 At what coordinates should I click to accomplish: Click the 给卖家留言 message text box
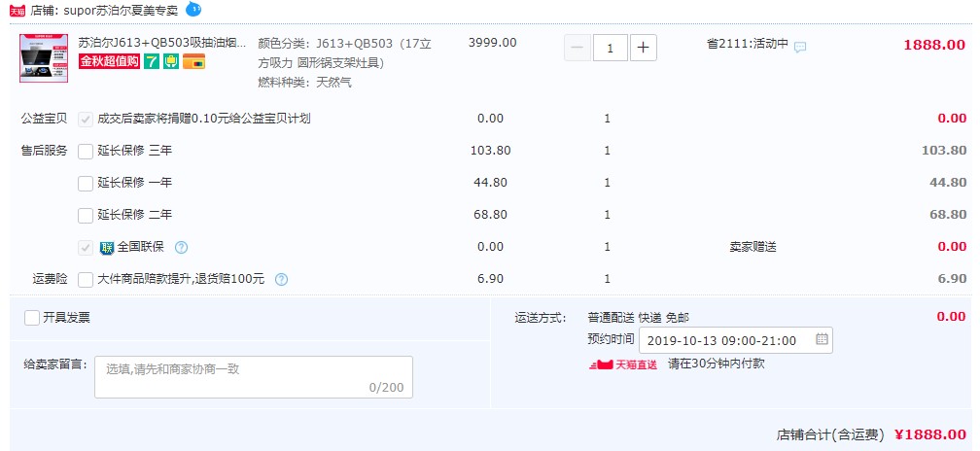254,377
